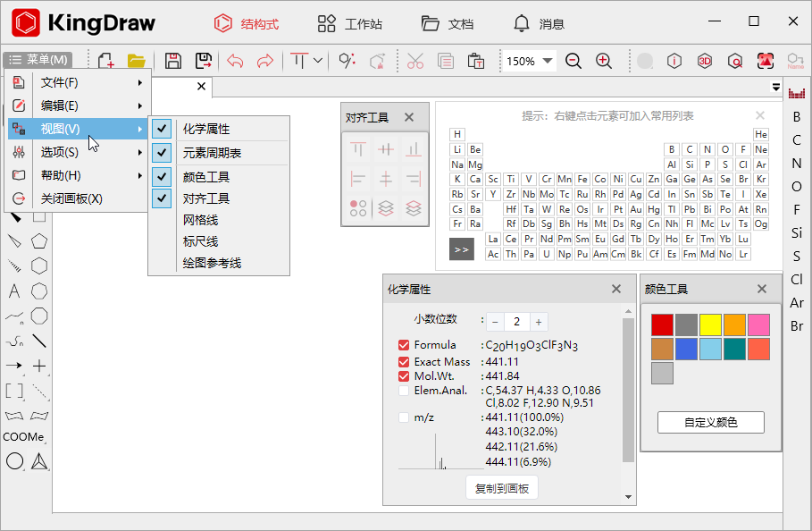Viewport: 812px width, 531px height.
Task: Enable 网格线 in the view submenu
Action: [x=200, y=220]
